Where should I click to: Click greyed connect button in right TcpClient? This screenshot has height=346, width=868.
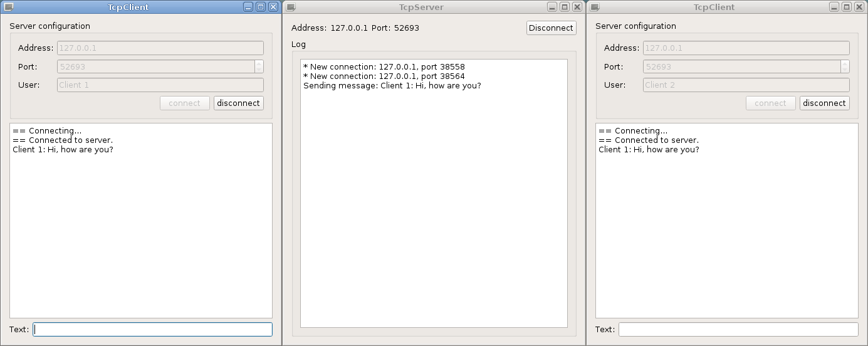771,103
